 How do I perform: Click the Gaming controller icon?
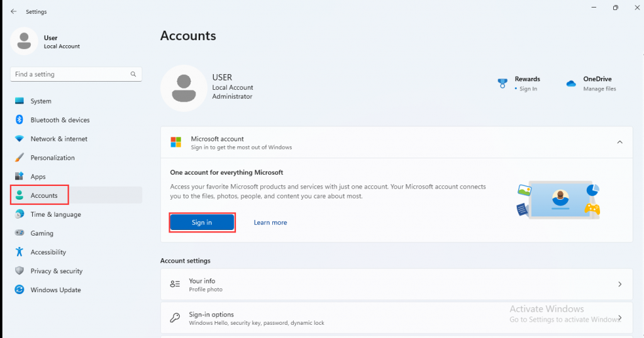[19, 233]
